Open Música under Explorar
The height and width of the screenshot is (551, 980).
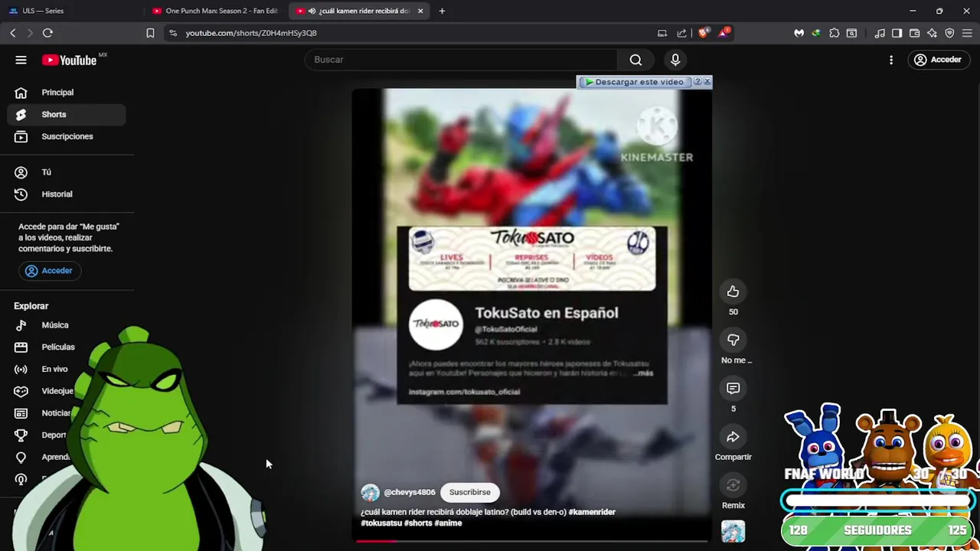click(67, 325)
